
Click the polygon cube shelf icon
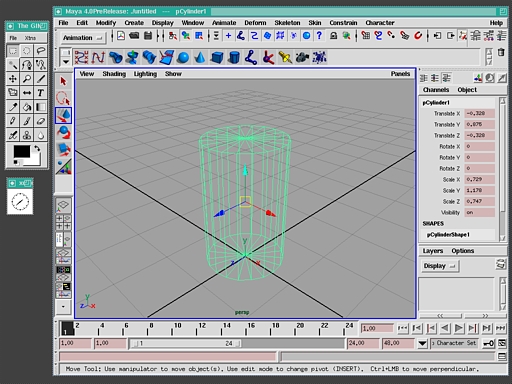[x=217, y=58]
